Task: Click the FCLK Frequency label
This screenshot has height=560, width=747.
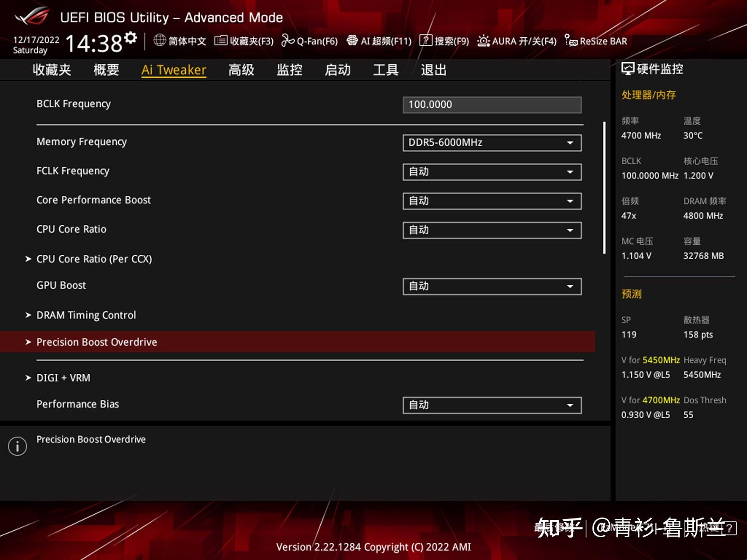Action: pos(73,171)
